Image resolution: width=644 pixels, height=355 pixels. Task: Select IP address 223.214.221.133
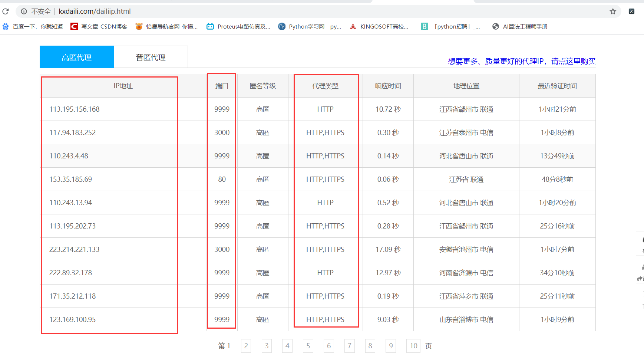coord(75,249)
